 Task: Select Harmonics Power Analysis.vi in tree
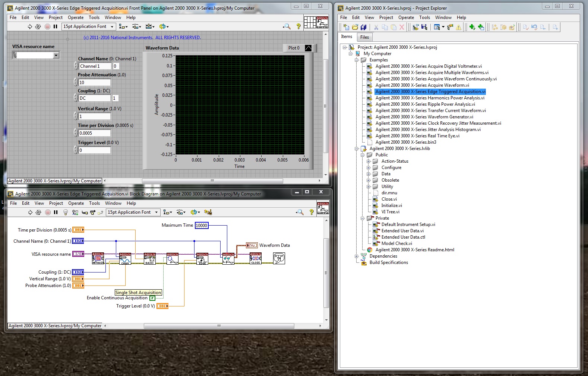[430, 98]
